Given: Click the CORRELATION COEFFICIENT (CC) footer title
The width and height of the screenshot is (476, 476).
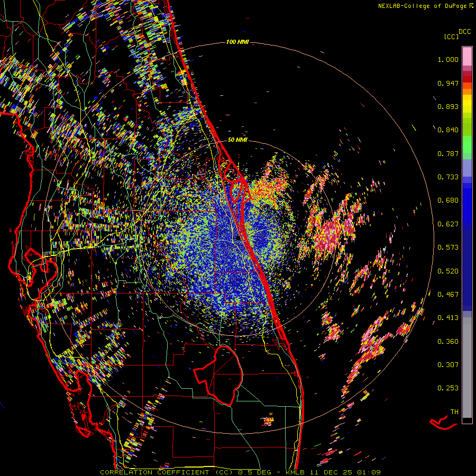Looking at the screenshot, I should [x=167, y=472].
